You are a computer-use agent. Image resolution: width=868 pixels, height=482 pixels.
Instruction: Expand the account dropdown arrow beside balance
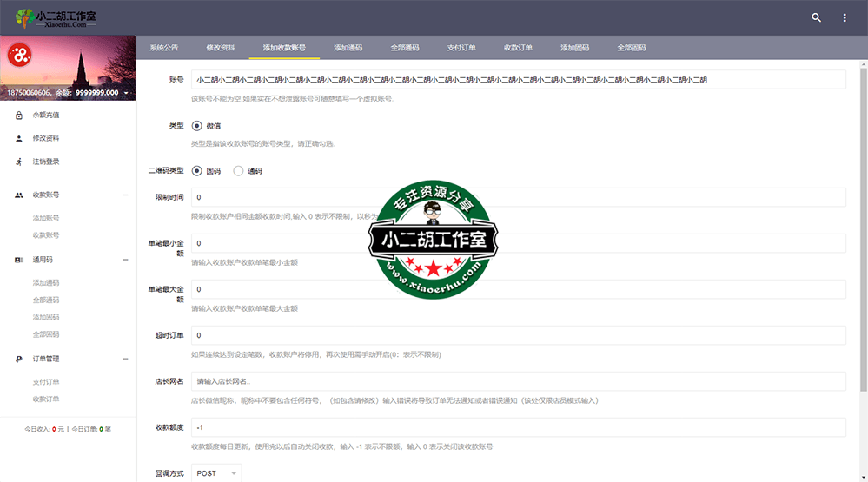coord(126,93)
